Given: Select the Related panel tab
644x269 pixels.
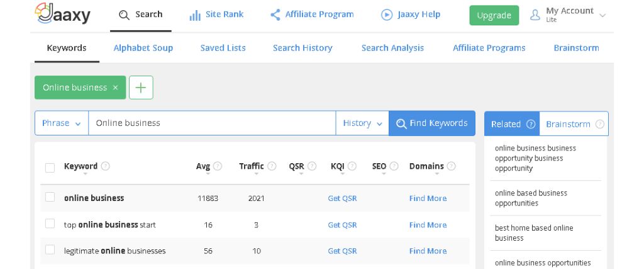Looking at the screenshot, I should click(x=512, y=124).
